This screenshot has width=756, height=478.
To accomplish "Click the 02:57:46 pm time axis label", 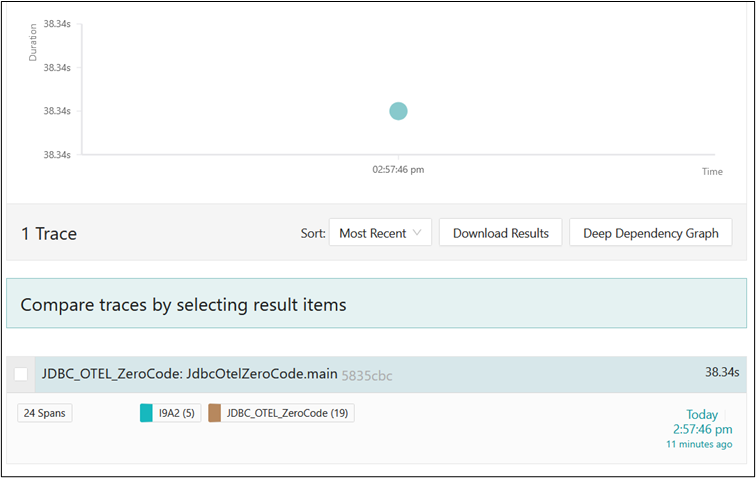I will pyautogui.click(x=398, y=170).
